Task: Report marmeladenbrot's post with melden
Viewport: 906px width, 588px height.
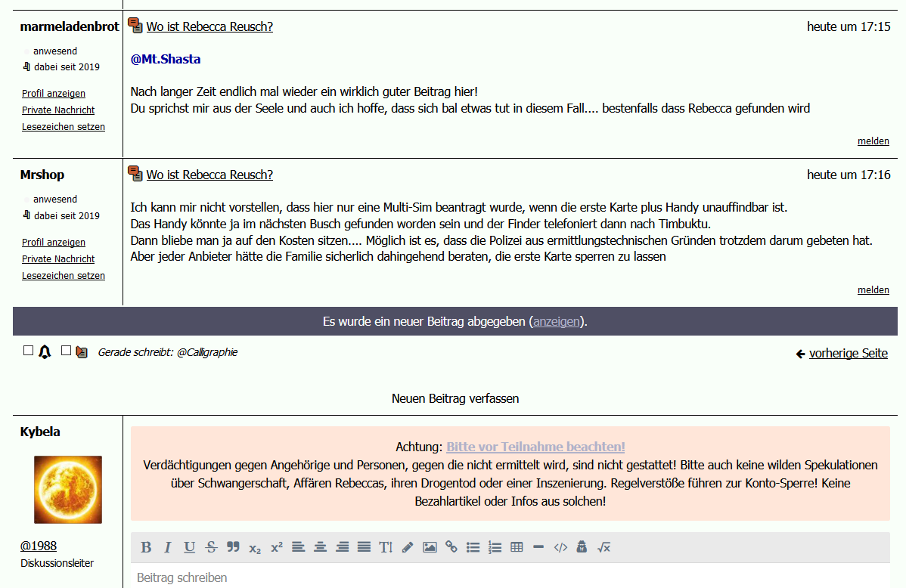Action: click(873, 141)
